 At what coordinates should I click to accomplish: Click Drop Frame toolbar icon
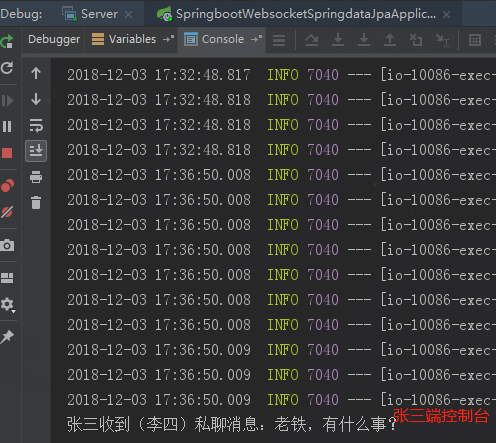(416, 40)
